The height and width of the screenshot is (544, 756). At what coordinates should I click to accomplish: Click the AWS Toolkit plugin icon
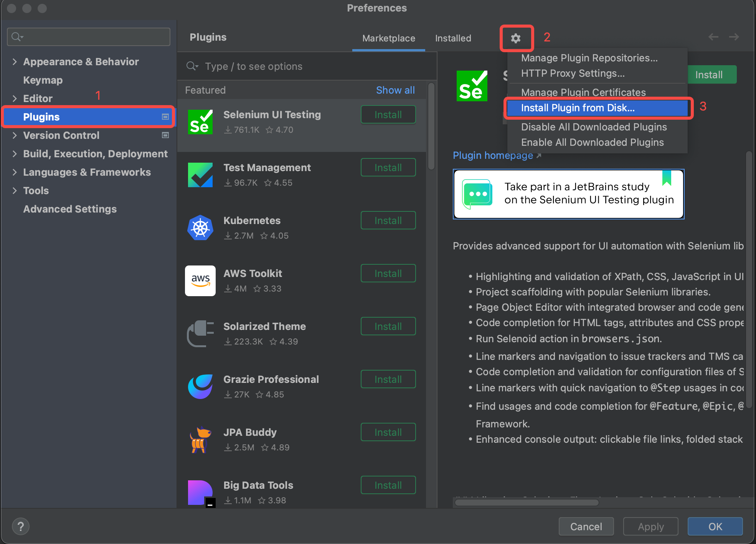pyautogui.click(x=200, y=281)
